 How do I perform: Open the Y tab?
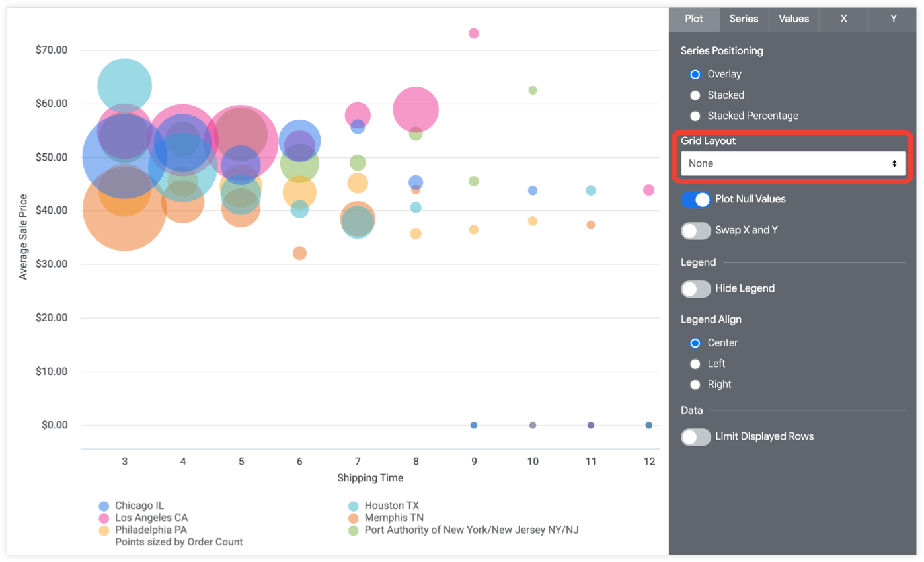[x=892, y=19]
